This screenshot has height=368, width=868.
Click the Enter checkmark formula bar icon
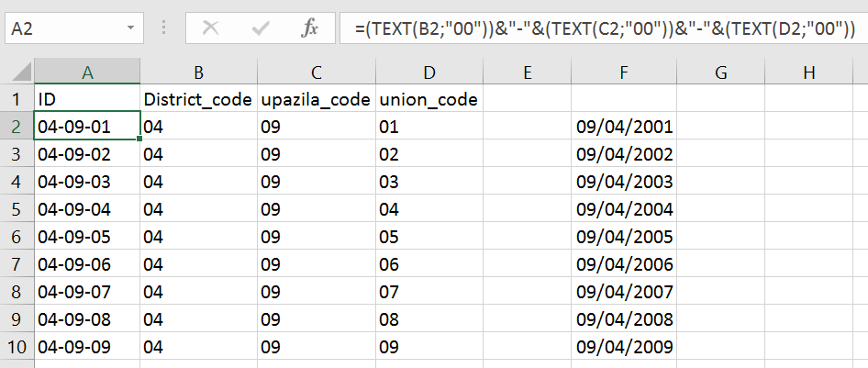pos(261,28)
